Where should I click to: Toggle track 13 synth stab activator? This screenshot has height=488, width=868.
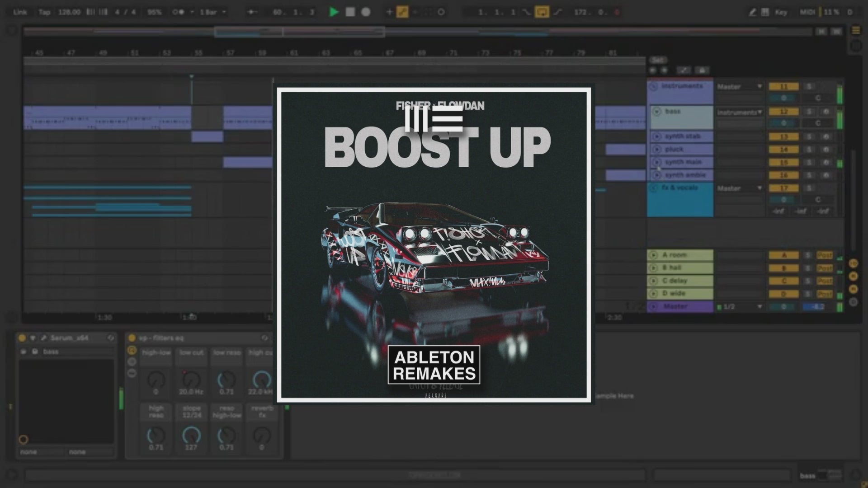(x=783, y=136)
